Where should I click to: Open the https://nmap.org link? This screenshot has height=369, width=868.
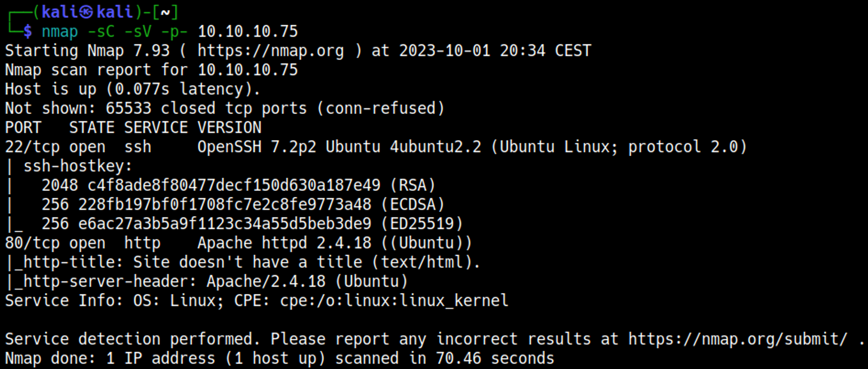(270, 51)
